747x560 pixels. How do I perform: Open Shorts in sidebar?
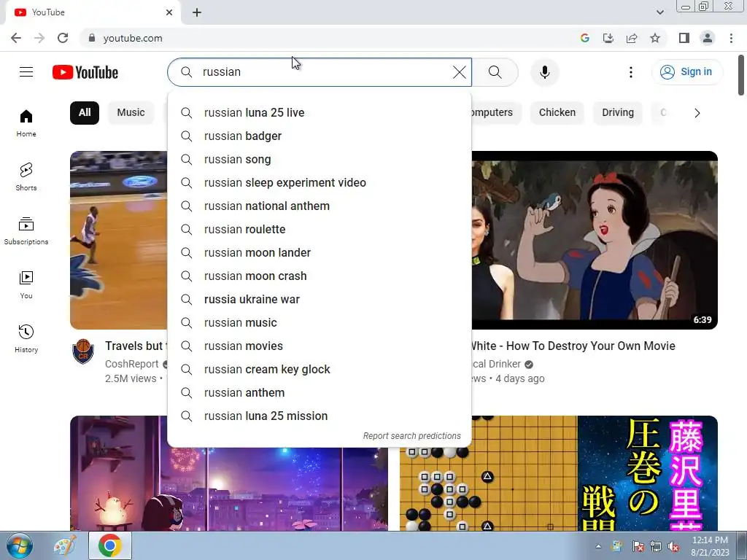point(26,176)
